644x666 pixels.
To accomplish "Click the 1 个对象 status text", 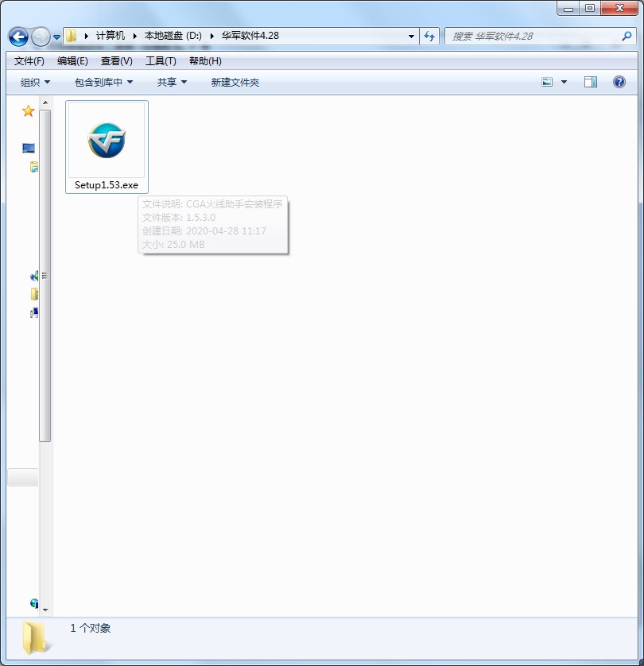I will [x=91, y=628].
